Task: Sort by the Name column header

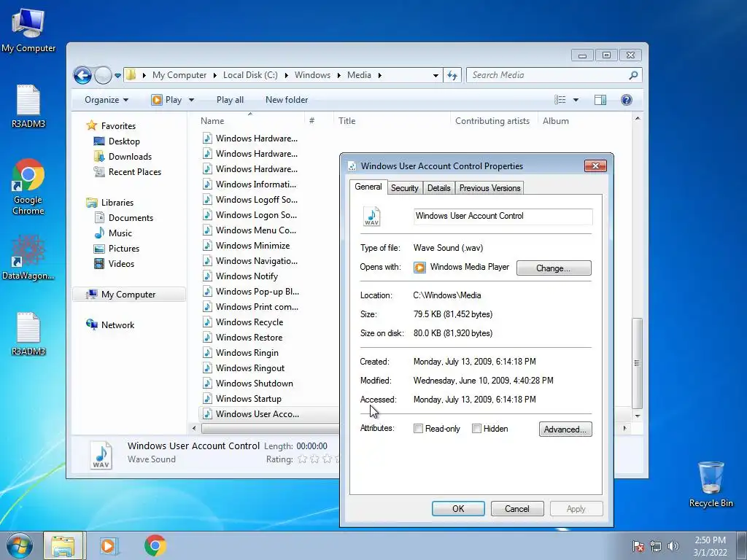Action: pyautogui.click(x=212, y=121)
